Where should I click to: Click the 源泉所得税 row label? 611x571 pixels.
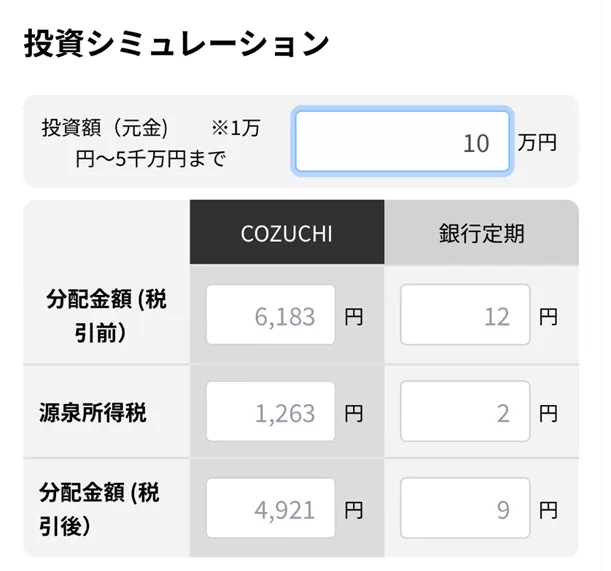(93, 412)
